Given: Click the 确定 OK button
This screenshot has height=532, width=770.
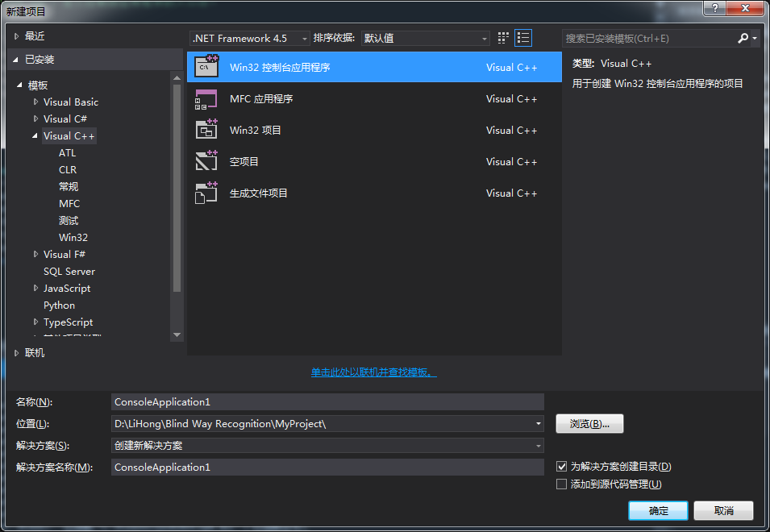Looking at the screenshot, I should tap(658, 510).
